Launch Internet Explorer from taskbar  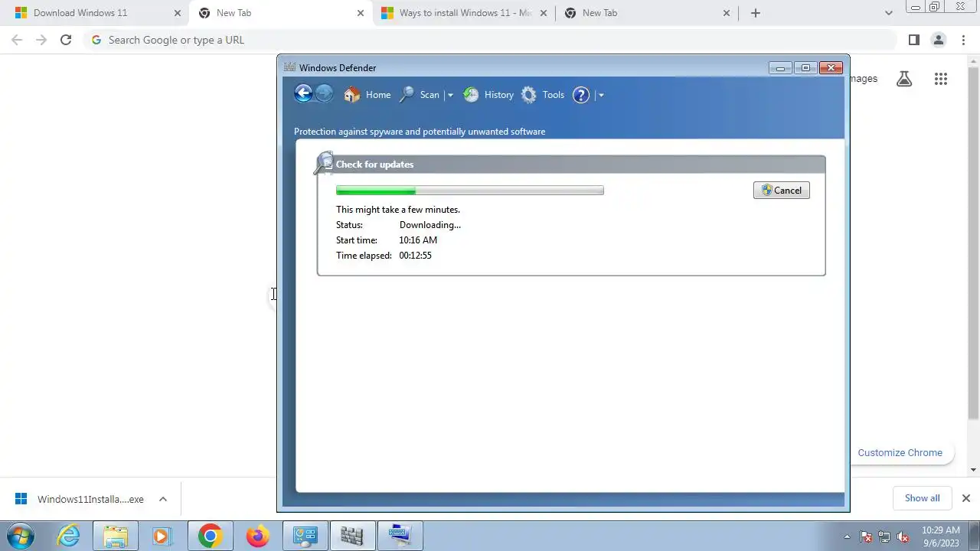[x=69, y=536]
